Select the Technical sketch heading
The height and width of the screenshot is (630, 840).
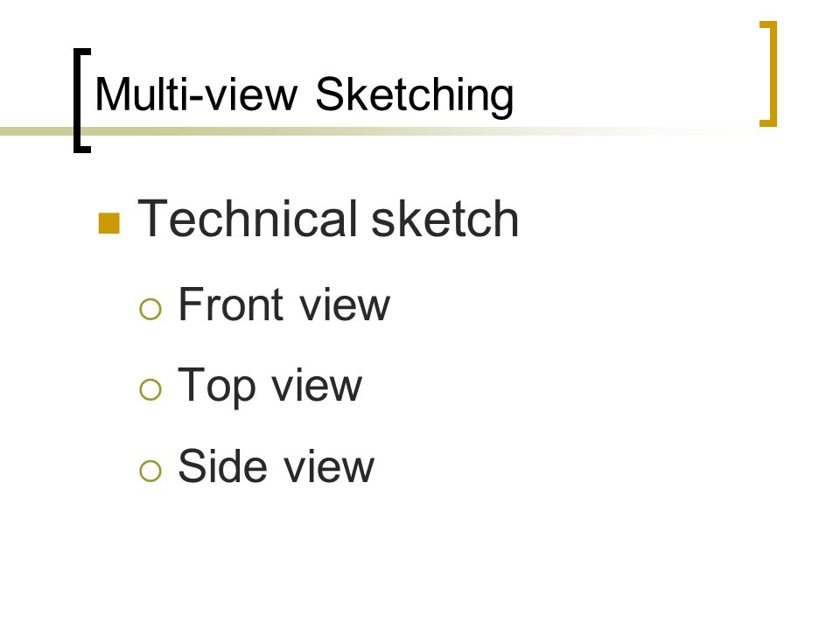coord(328,218)
